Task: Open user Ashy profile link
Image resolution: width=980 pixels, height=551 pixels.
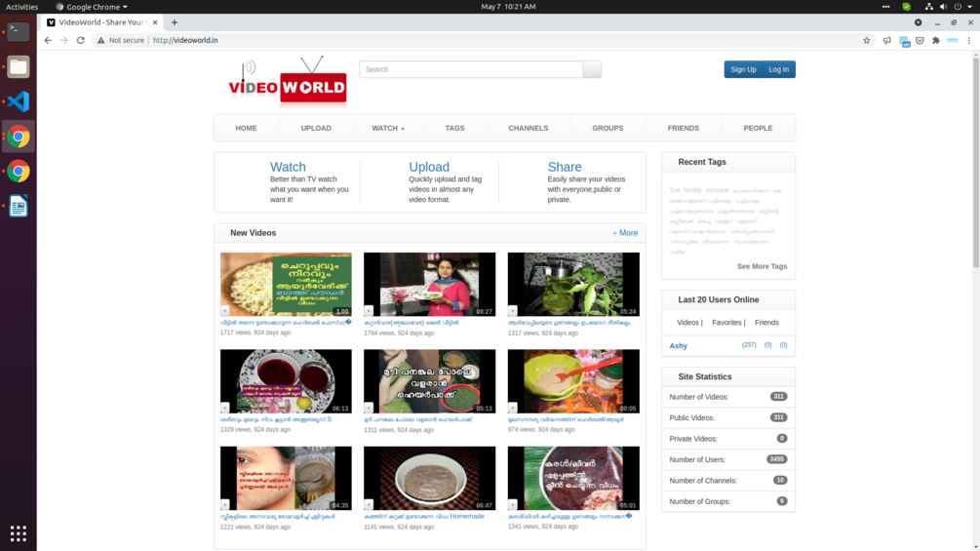Action: (x=678, y=345)
